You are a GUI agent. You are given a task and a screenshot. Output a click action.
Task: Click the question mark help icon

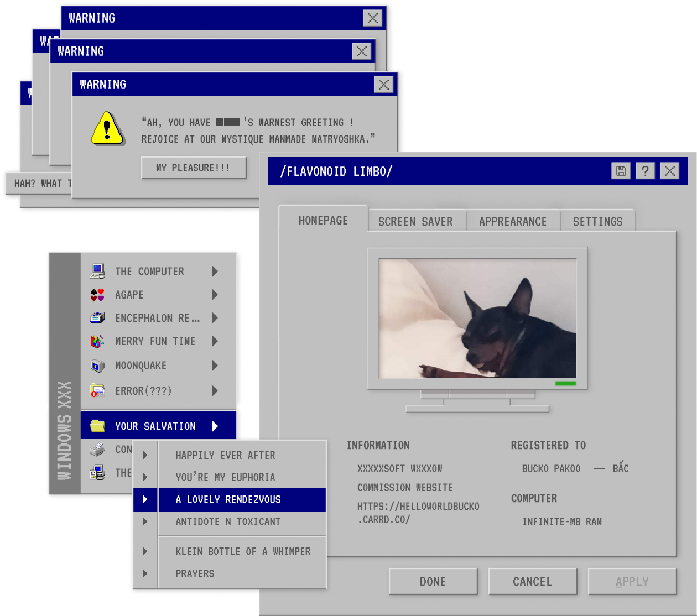[645, 171]
